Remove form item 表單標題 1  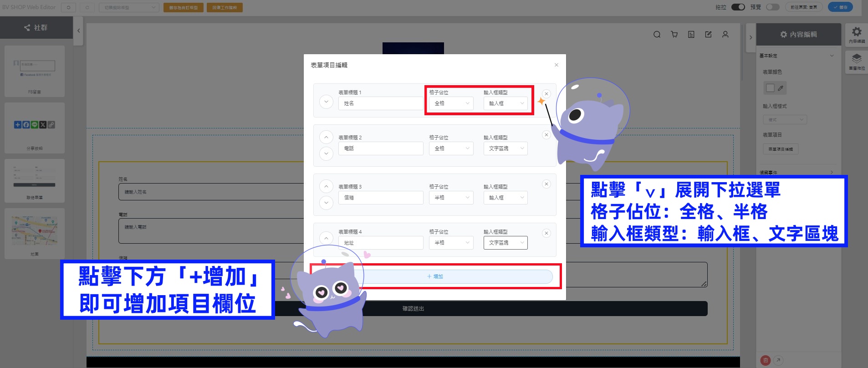546,94
